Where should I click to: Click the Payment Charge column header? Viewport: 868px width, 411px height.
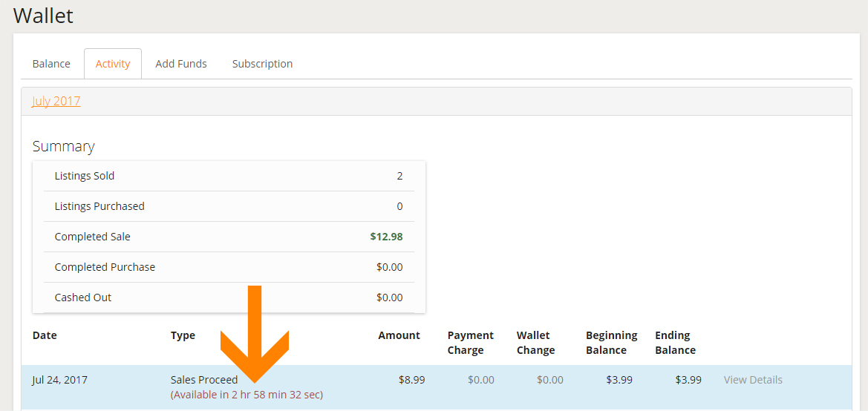click(x=471, y=343)
